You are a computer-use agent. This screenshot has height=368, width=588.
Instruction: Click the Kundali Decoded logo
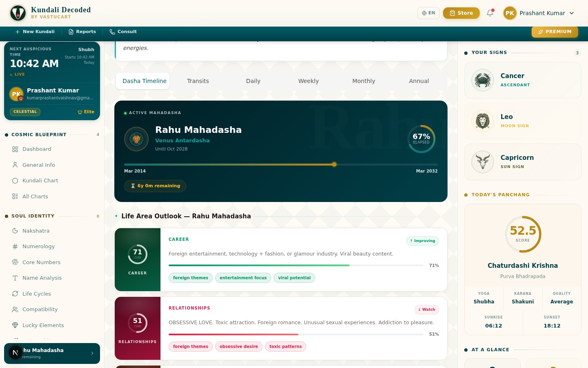pyautogui.click(x=18, y=13)
